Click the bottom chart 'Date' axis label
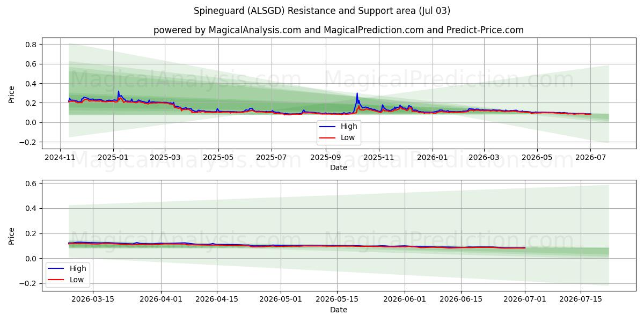This screenshot has height=322, width=644. (339, 310)
